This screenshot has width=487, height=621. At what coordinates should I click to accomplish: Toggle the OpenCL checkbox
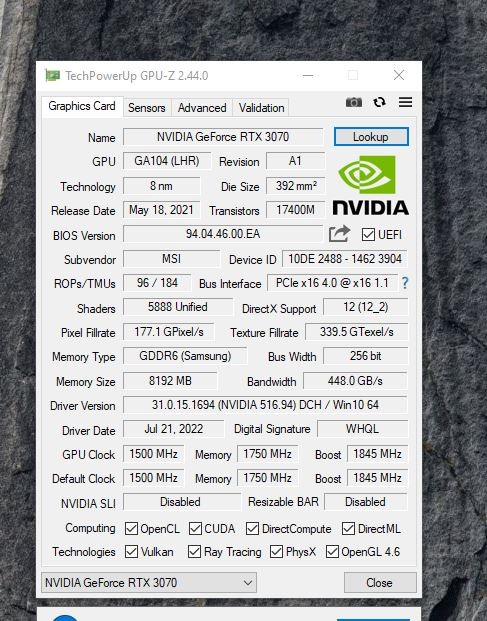pos(131,528)
